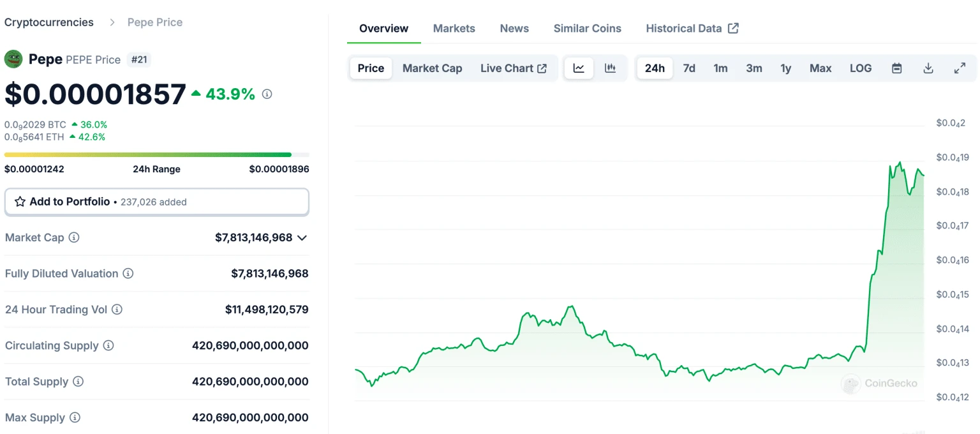This screenshot has width=980, height=434.
Task: Expand the chart to fullscreen
Action: coord(960,68)
